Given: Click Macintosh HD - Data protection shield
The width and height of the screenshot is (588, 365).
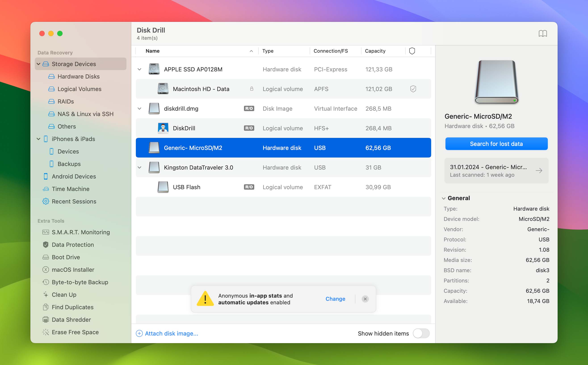Looking at the screenshot, I should click(x=413, y=89).
